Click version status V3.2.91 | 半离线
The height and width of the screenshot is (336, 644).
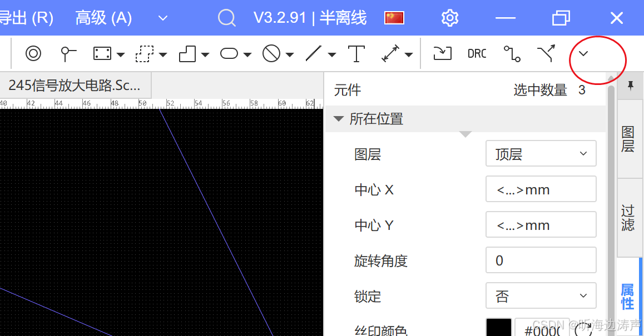(310, 18)
